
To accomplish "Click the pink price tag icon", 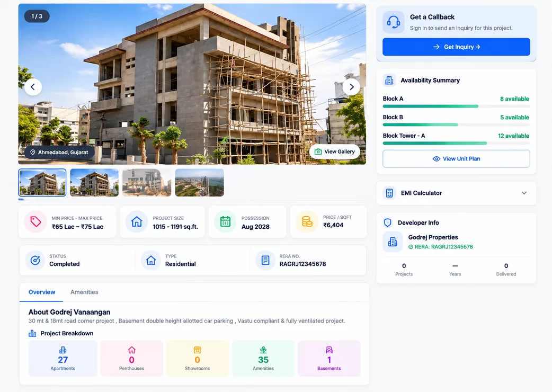I will (35, 221).
